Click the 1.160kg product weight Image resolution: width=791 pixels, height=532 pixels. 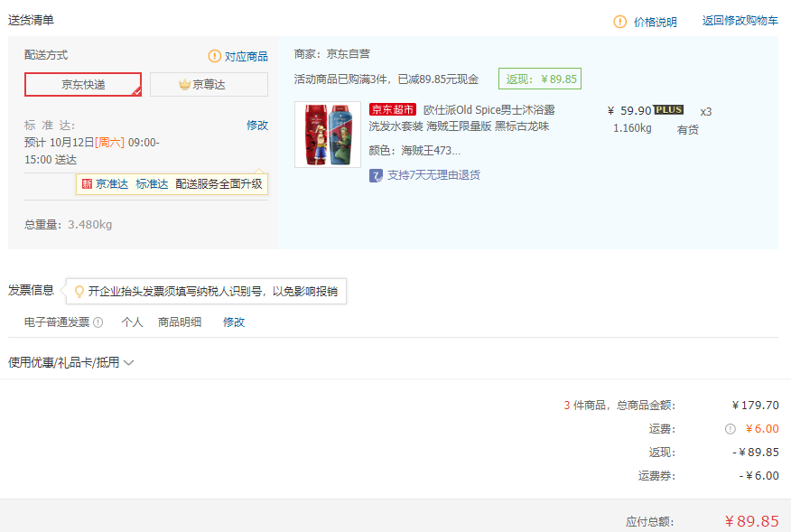click(632, 128)
